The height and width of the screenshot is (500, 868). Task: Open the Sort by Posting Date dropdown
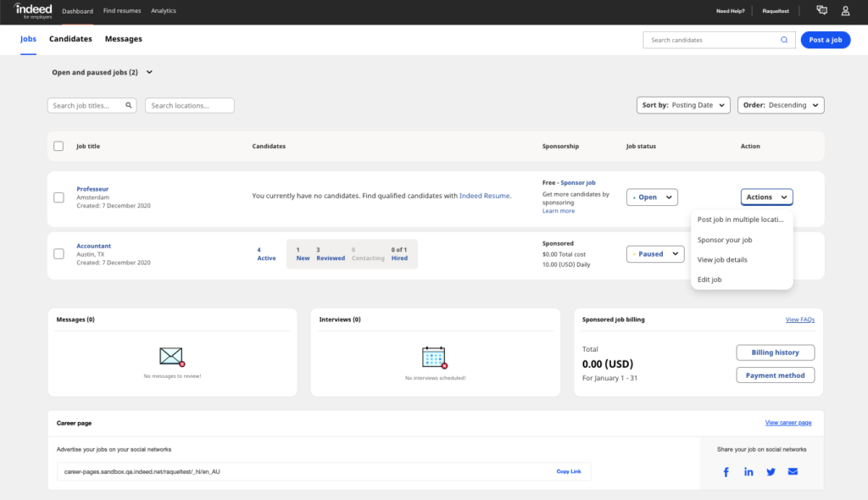[683, 105]
